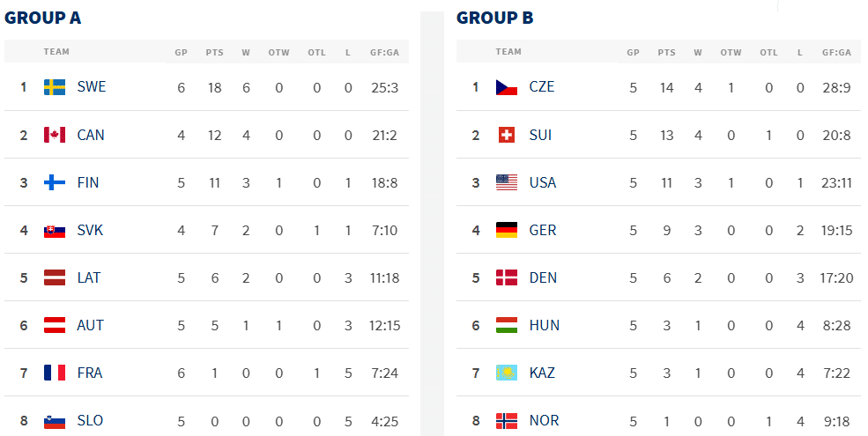This screenshot has width=868, height=436.
Task: Click the USA flag icon
Action: click(x=507, y=182)
